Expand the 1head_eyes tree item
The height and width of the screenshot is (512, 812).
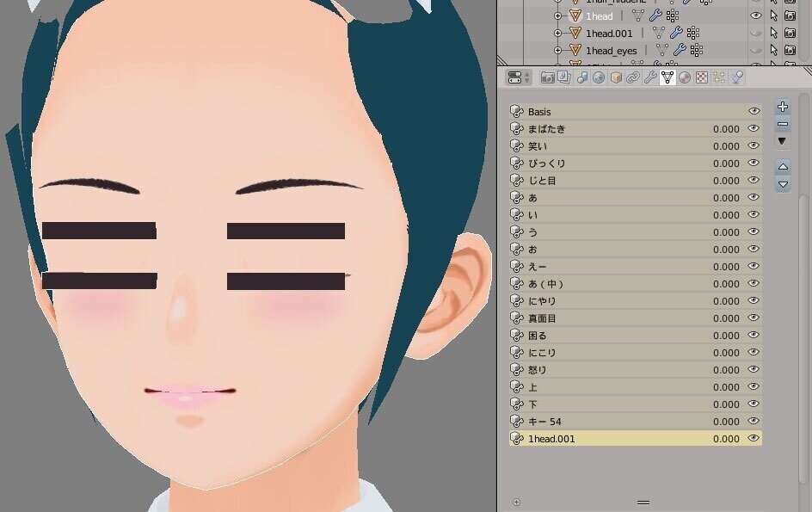pos(557,50)
